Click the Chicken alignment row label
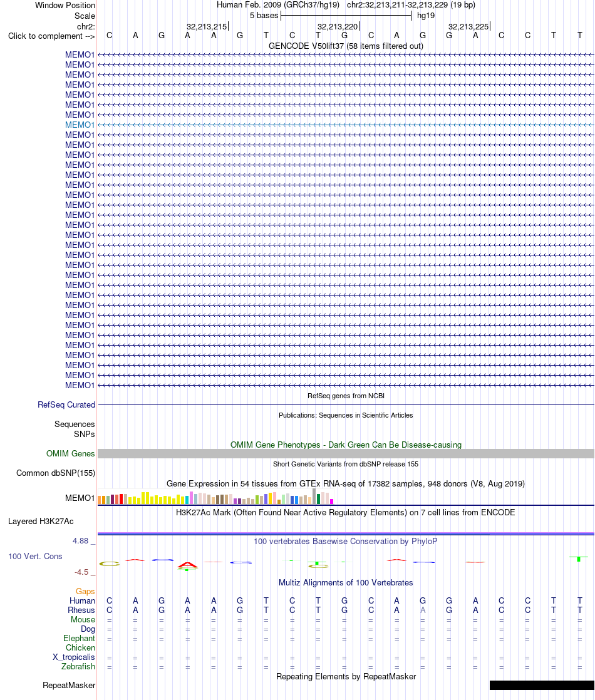595x700 pixels. 80,648
